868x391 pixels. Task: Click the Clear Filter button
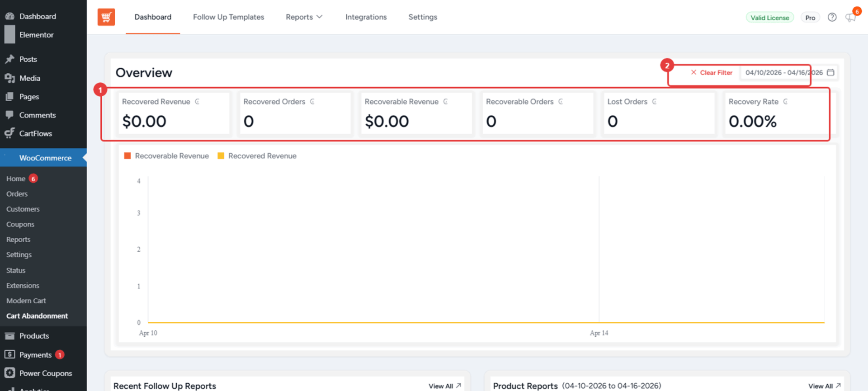pos(712,72)
